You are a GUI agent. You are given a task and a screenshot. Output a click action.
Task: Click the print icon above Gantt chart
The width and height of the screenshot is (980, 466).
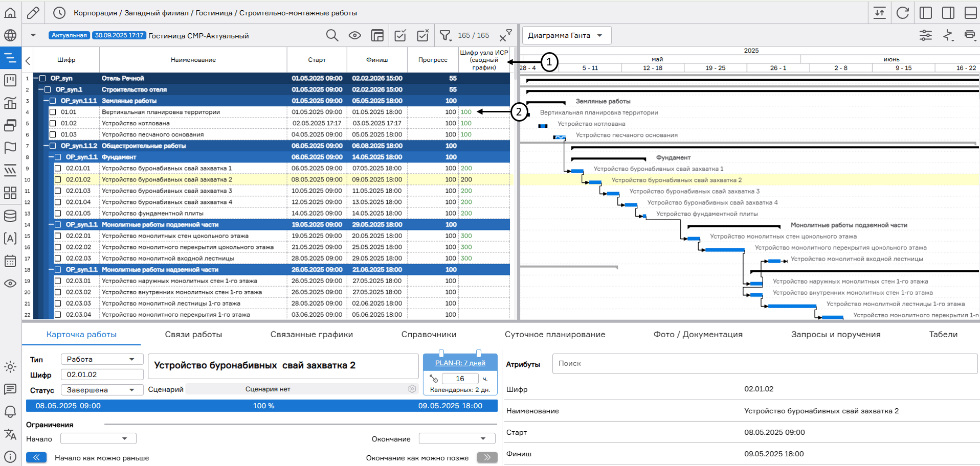[969, 35]
